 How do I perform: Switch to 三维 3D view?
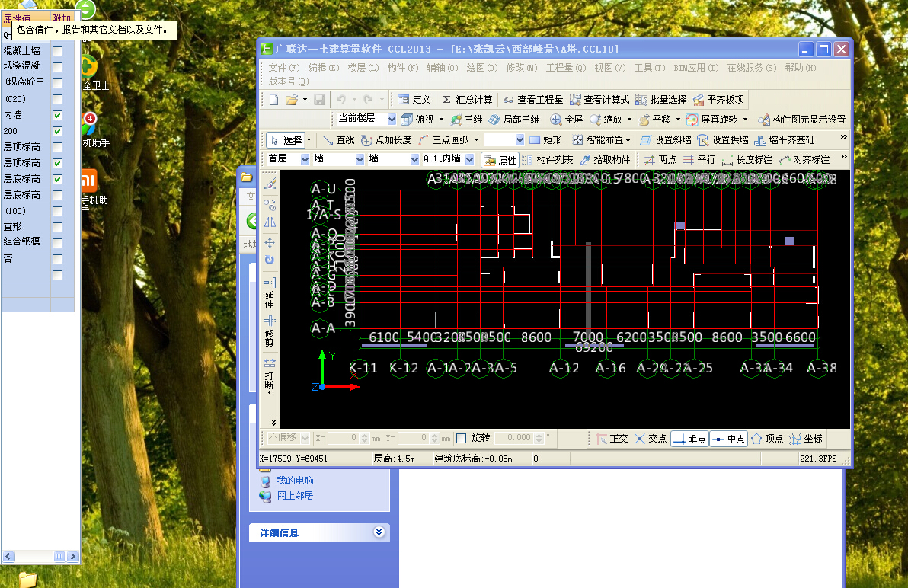coord(467,120)
